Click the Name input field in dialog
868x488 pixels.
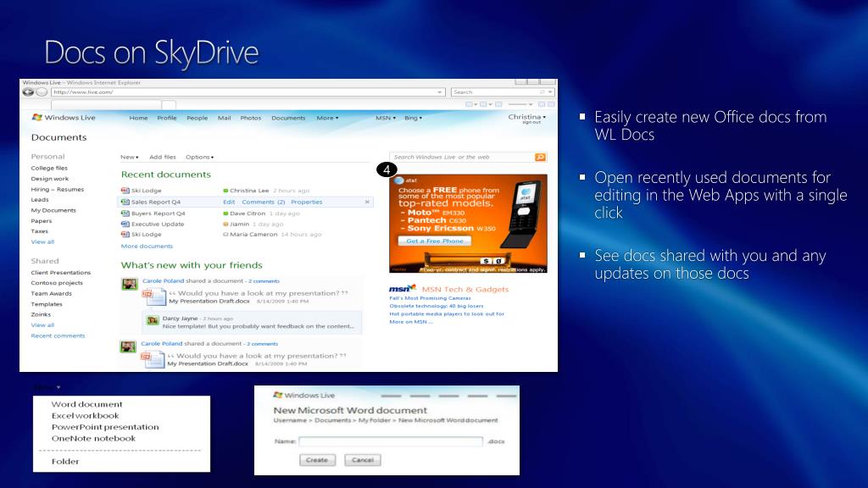(391, 441)
